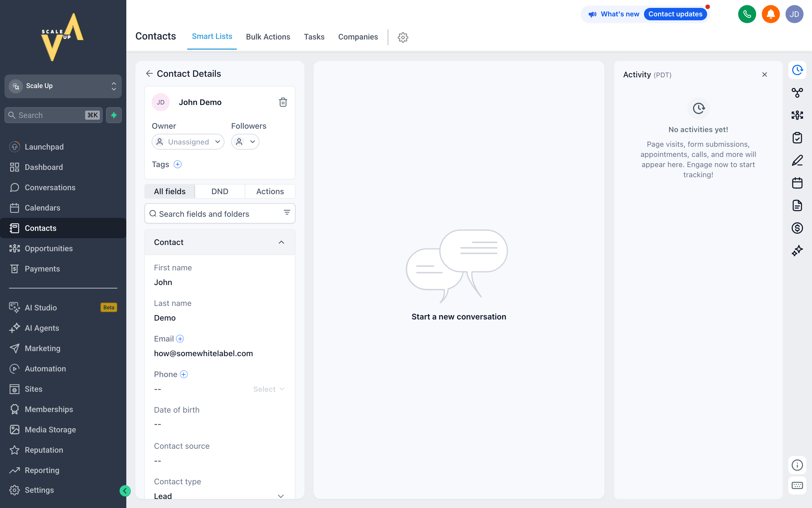Click the sidebar Search field

53,115
